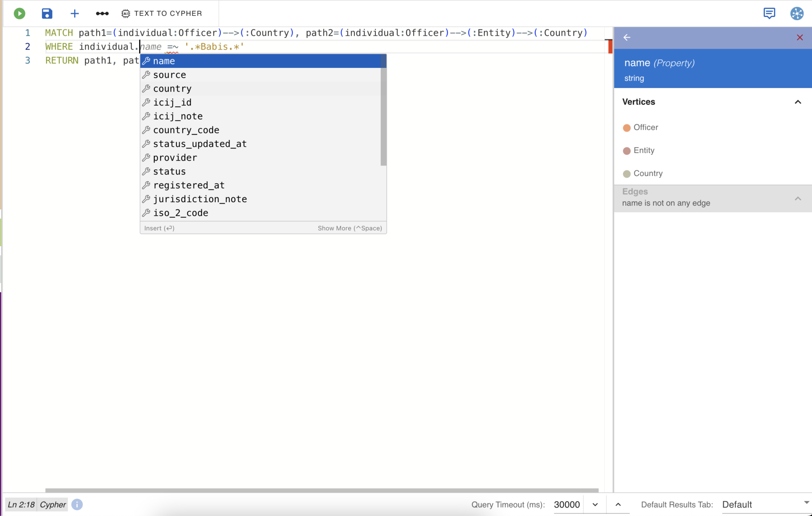Click the Country color dot
Viewport: 812px width, 516px height.
click(x=626, y=174)
